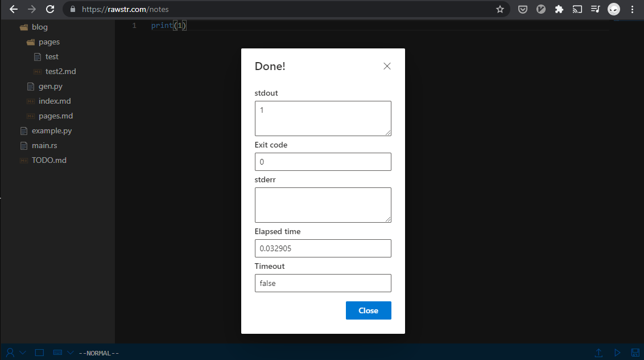
Task: Reload the page with the refresh icon
Action: [x=50, y=9]
